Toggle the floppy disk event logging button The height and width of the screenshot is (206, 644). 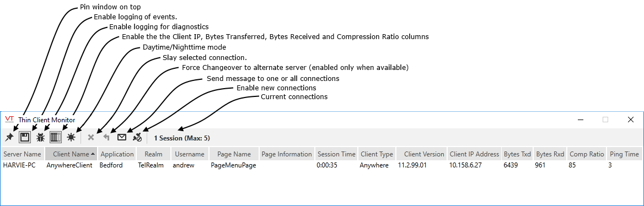pos(25,137)
